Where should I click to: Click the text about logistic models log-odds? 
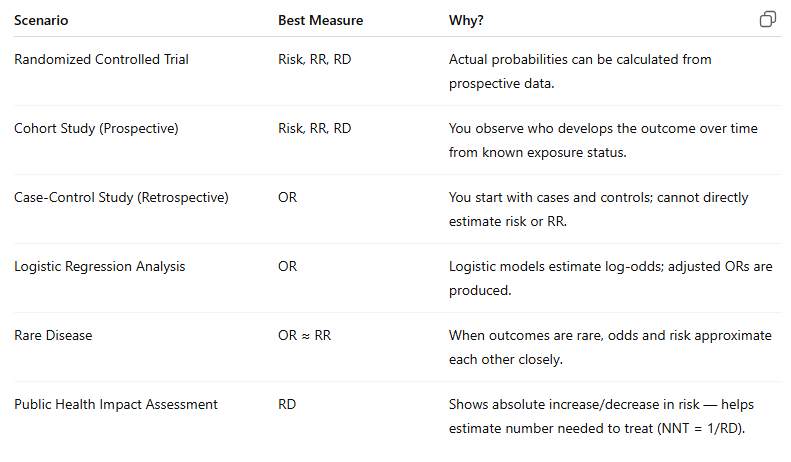610,278
